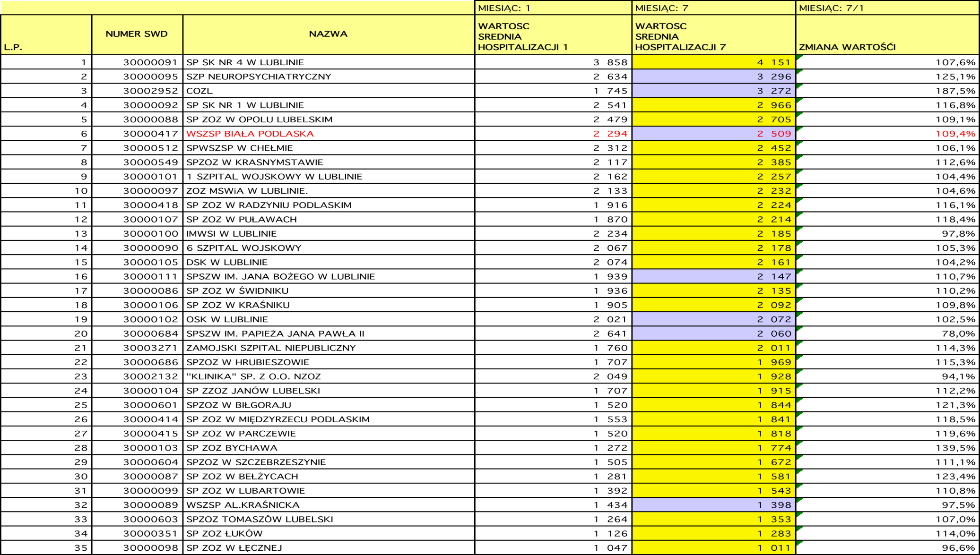The image size is (980, 555).
Task: Select cell SP ZOZ BYCHAWA
Action: coord(329,448)
